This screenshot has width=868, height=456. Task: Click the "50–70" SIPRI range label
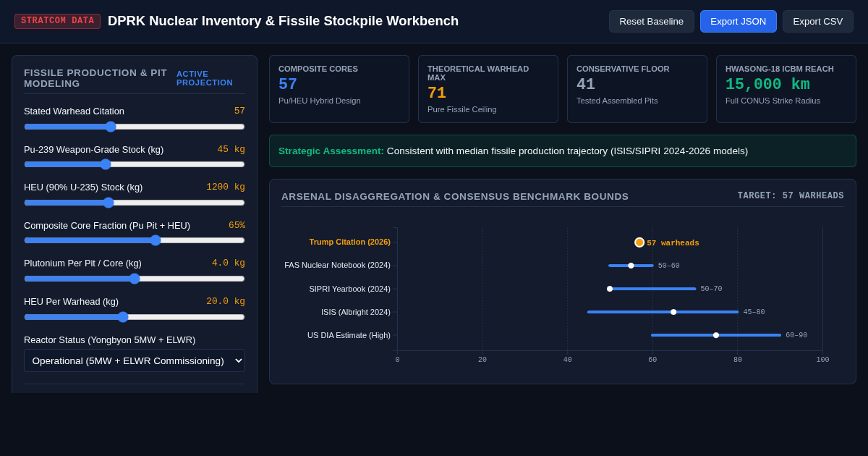pyautogui.click(x=711, y=289)
